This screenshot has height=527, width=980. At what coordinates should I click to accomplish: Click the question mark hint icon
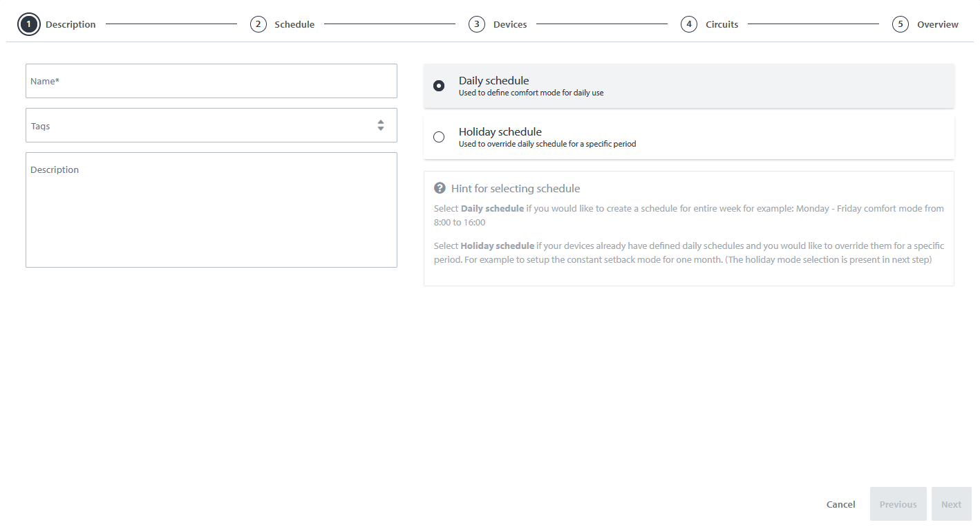440,188
